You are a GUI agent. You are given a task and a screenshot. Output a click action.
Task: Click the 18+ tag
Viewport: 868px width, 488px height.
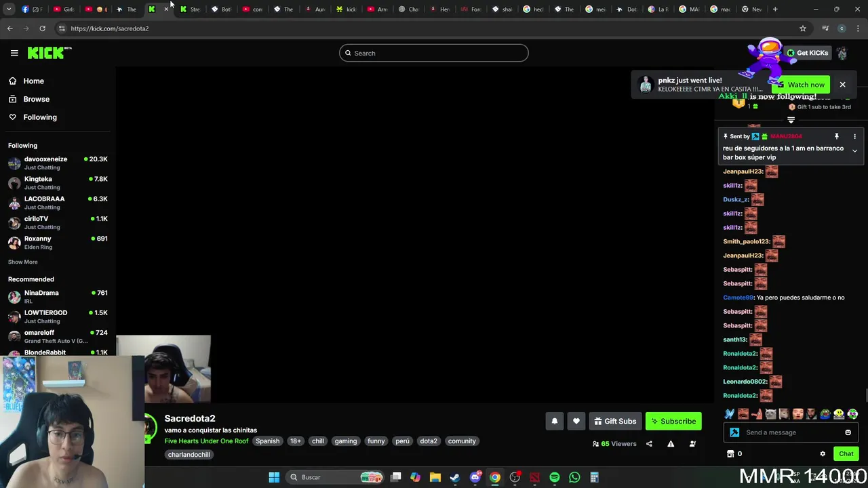click(x=295, y=441)
